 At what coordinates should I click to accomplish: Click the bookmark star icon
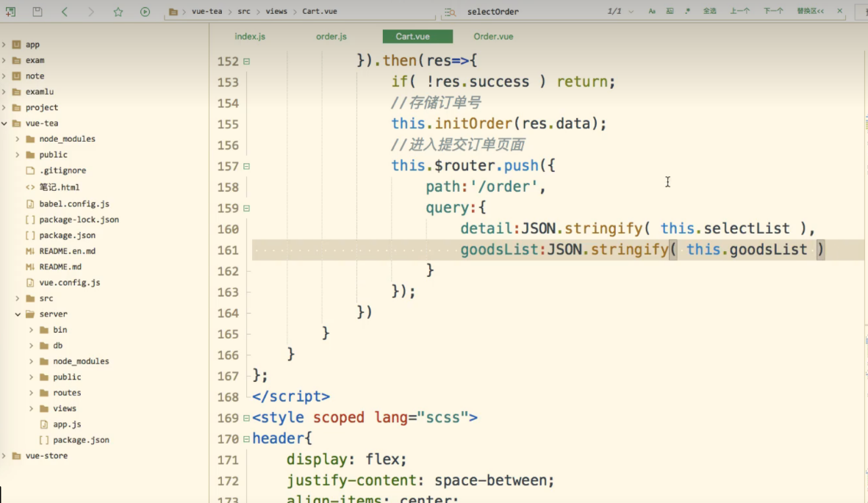(118, 11)
